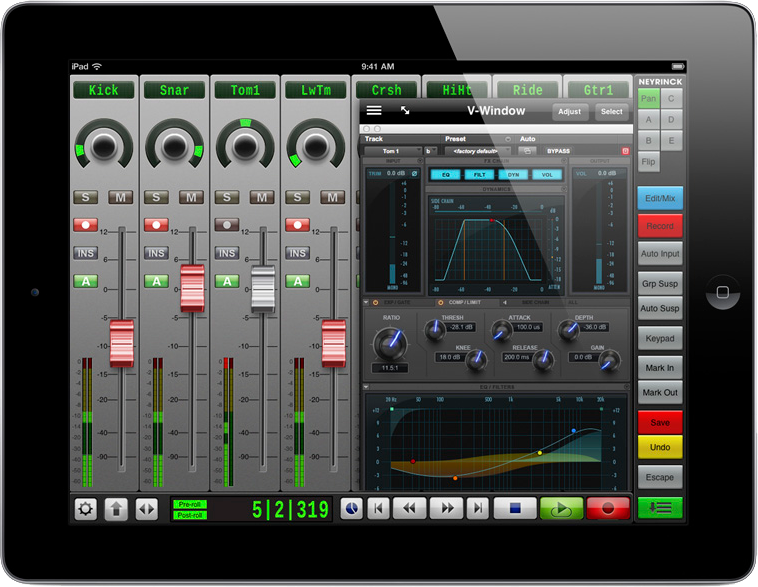758x587 pixels.
Task: Click the Tom1 volume fader cap
Action: coord(262,288)
